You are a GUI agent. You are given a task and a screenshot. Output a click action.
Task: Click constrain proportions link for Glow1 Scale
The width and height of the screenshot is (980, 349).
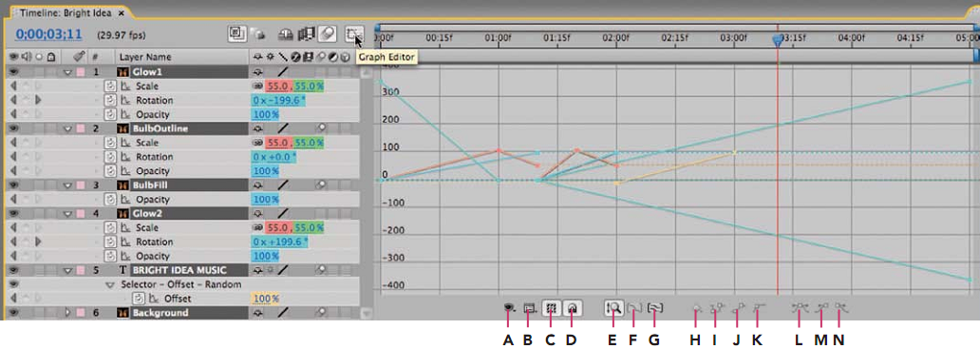tap(257, 87)
